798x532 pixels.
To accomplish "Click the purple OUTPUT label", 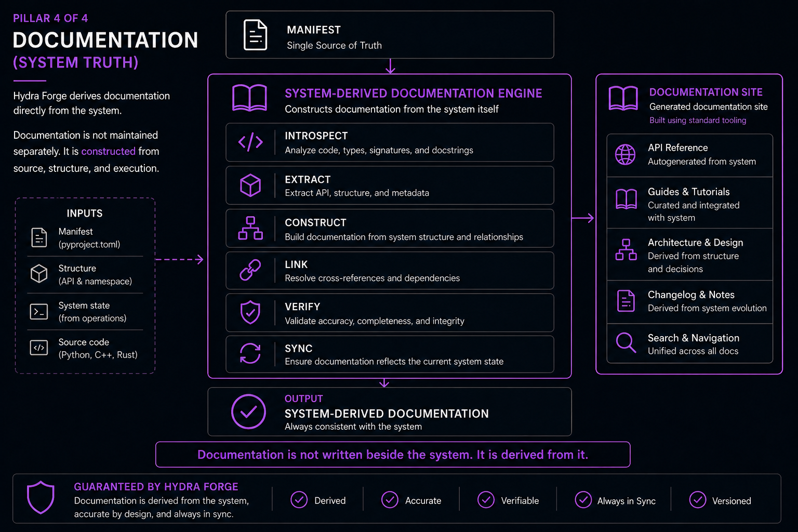I will coord(304,398).
